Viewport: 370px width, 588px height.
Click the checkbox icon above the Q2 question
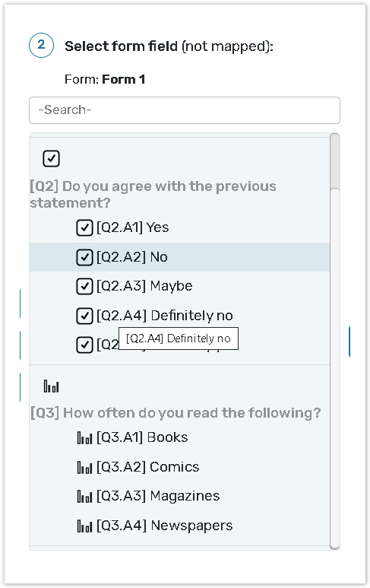click(x=52, y=158)
